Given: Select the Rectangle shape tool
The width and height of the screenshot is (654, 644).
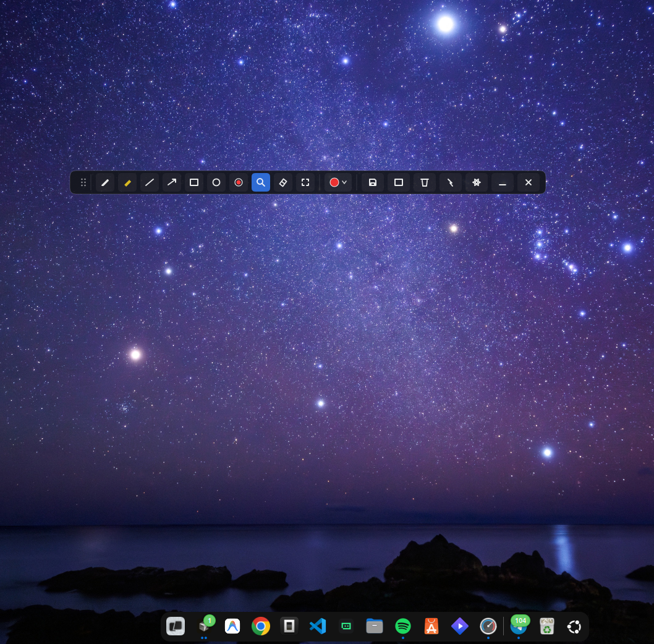Looking at the screenshot, I should [x=194, y=182].
